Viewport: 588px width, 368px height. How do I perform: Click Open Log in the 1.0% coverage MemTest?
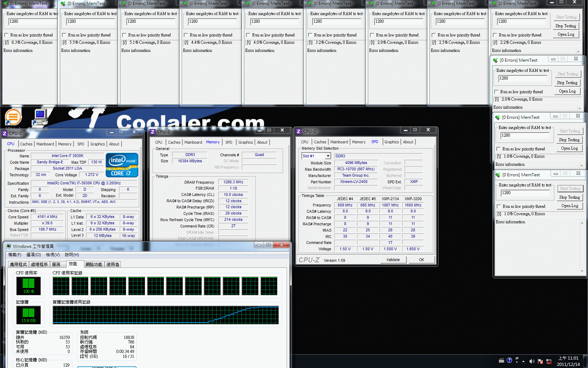[x=570, y=206]
